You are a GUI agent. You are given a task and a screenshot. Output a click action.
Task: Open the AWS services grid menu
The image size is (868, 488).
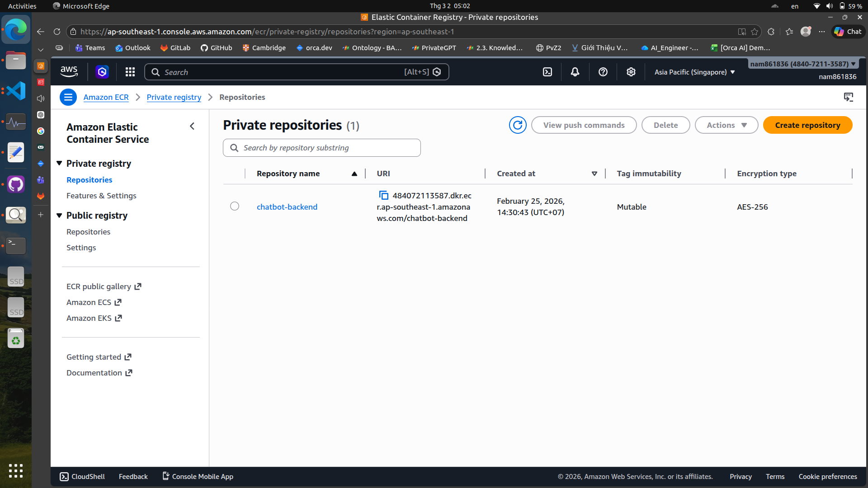point(130,72)
